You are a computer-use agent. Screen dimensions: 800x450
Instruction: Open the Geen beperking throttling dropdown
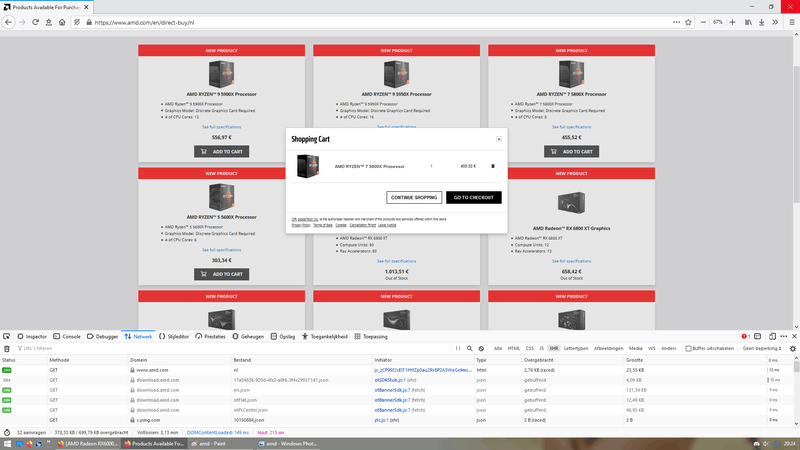click(x=762, y=348)
